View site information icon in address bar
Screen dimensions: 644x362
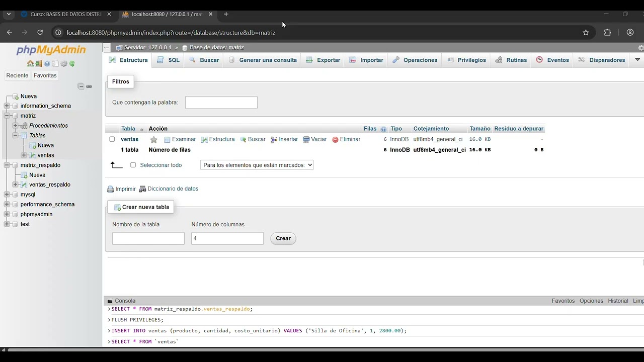pyautogui.click(x=58, y=32)
